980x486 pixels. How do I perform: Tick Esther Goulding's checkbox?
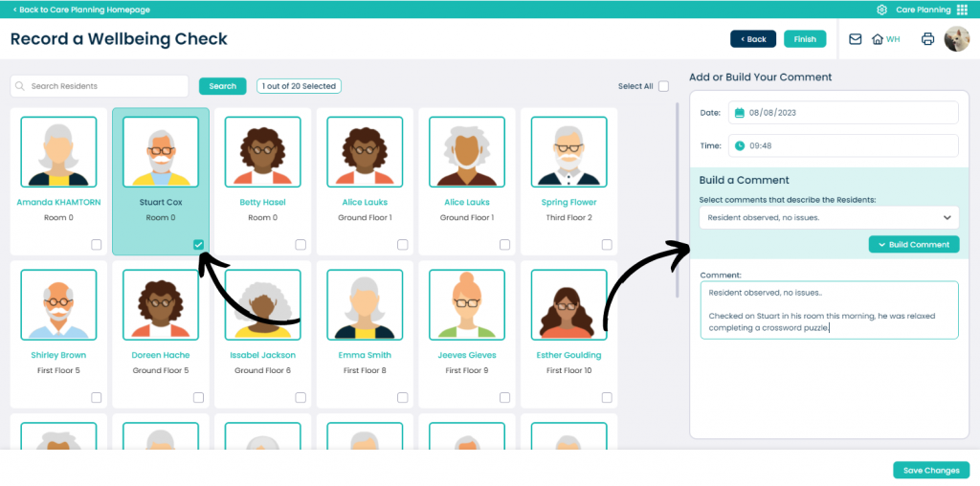click(x=607, y=397)
